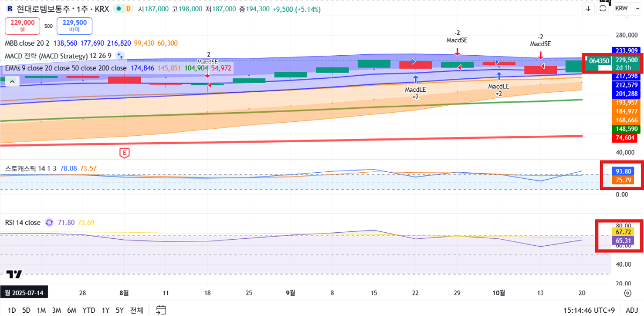644x316 pixels.
Task: Click the 216,820 MBB legend value
Action: click(x=119, y=43)
